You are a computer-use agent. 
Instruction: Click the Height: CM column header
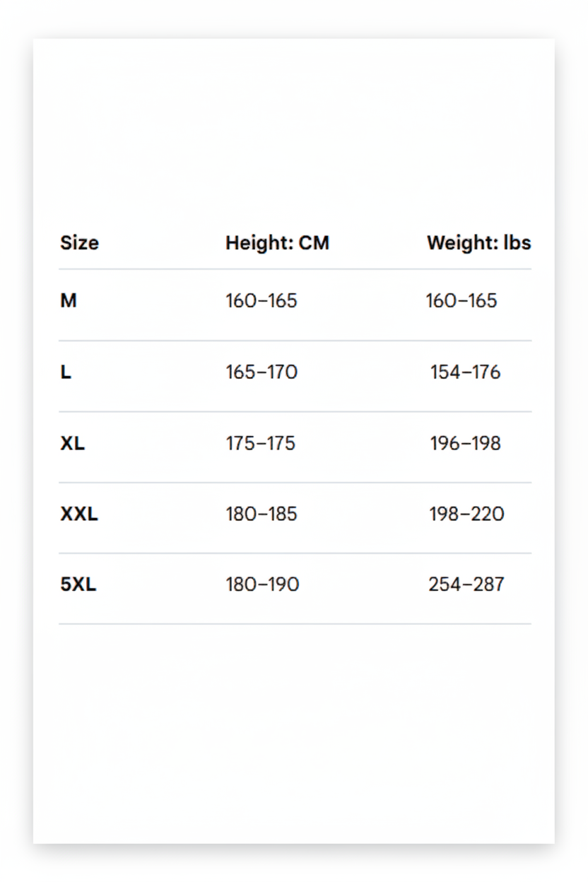[x=277, y=243]
